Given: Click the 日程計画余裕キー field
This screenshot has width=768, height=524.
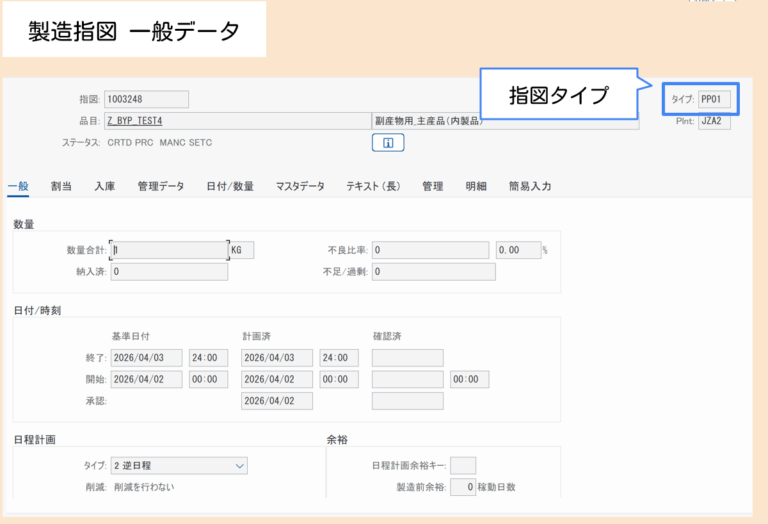Looking at the screenshot, I should [463, 466].
